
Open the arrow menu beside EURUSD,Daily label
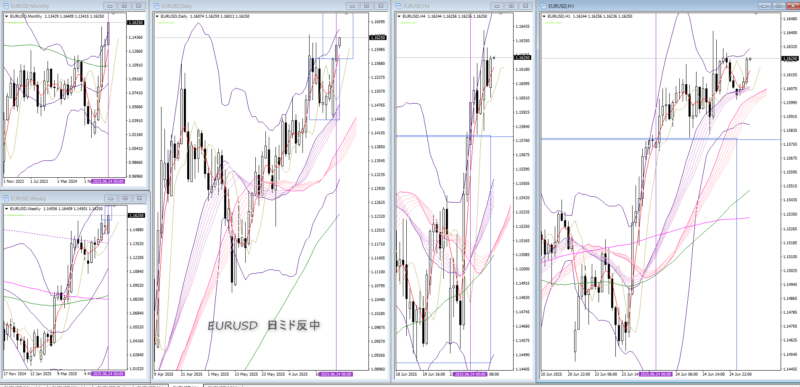157,16
